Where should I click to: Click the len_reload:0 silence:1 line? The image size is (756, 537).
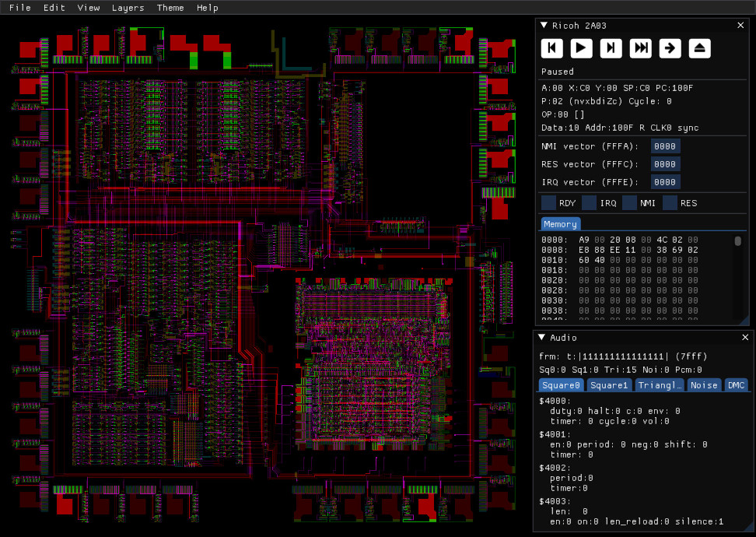[637, 521]
